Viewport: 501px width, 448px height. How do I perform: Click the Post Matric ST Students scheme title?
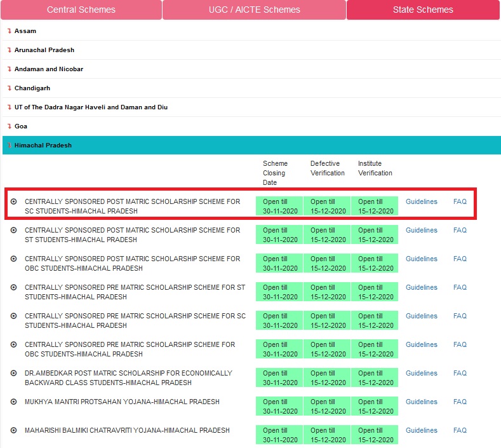pos(132,235)
